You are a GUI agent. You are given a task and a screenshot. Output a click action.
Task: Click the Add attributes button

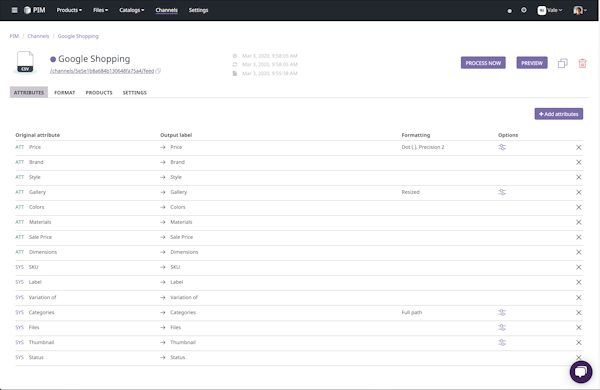[559, 114]
